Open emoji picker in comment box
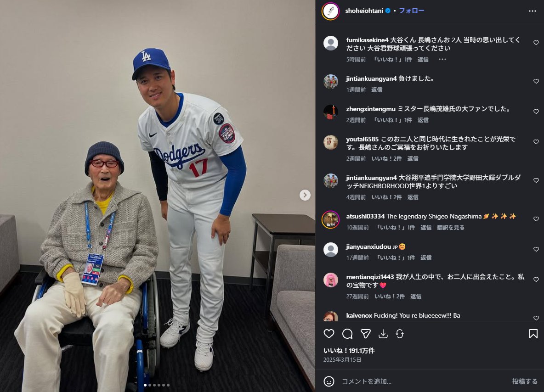The height and width of the screenshot is (392, 544). [329, 381]
